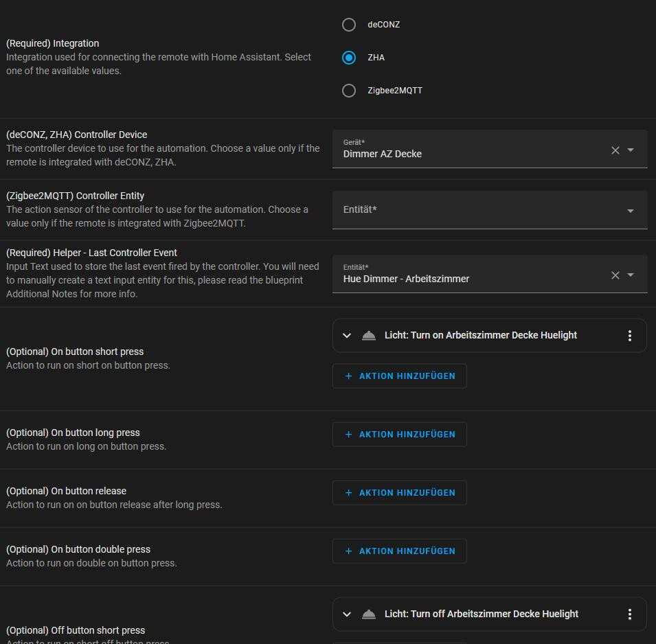Add action for On button short press
656x644 pixels.
click(x=400, y=376)
